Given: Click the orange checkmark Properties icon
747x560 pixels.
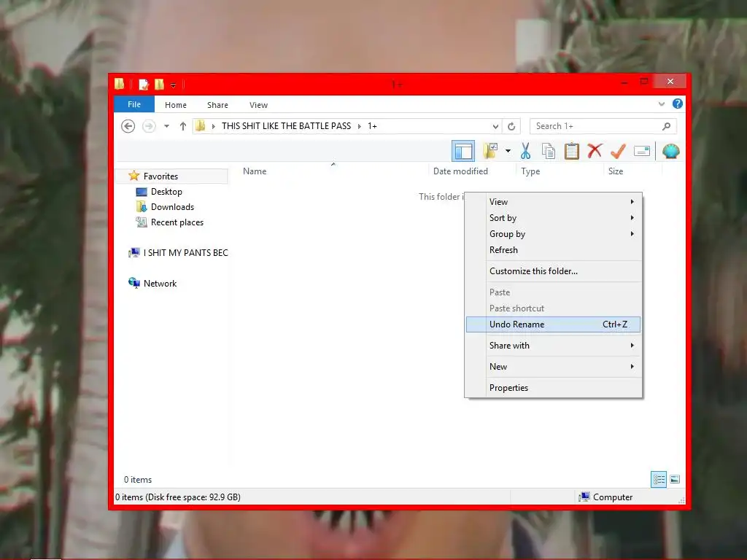Looking at the screenshot, I should [618, 152].
